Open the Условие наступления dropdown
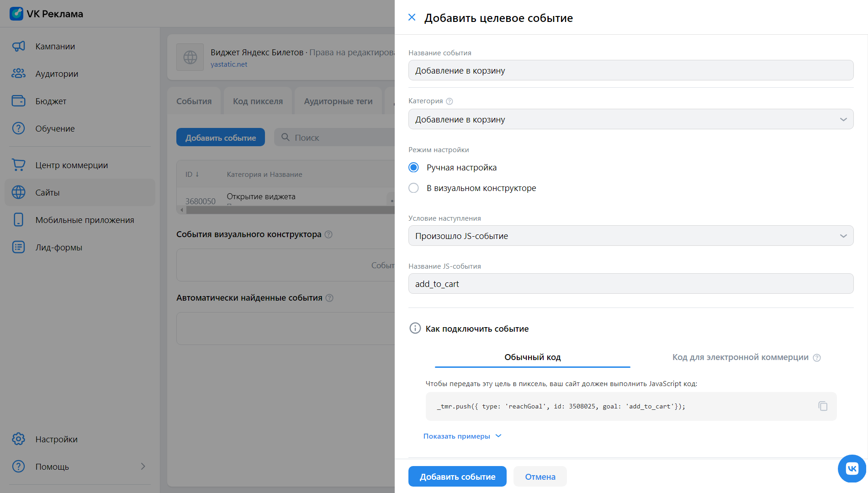The width and height of the screenshot is (868, 493). click(x=630, y=236)
